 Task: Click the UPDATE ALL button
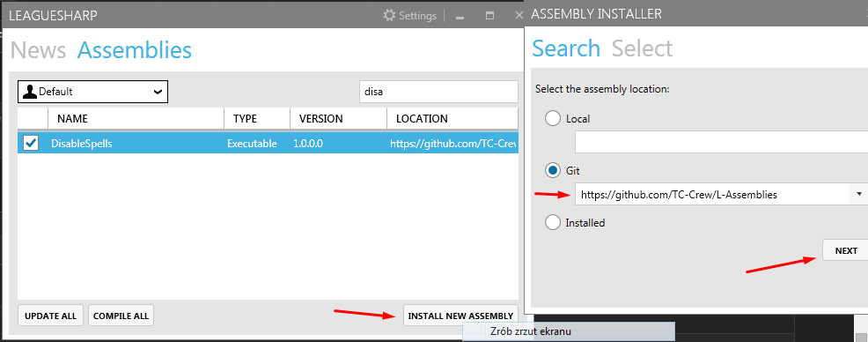50,316
